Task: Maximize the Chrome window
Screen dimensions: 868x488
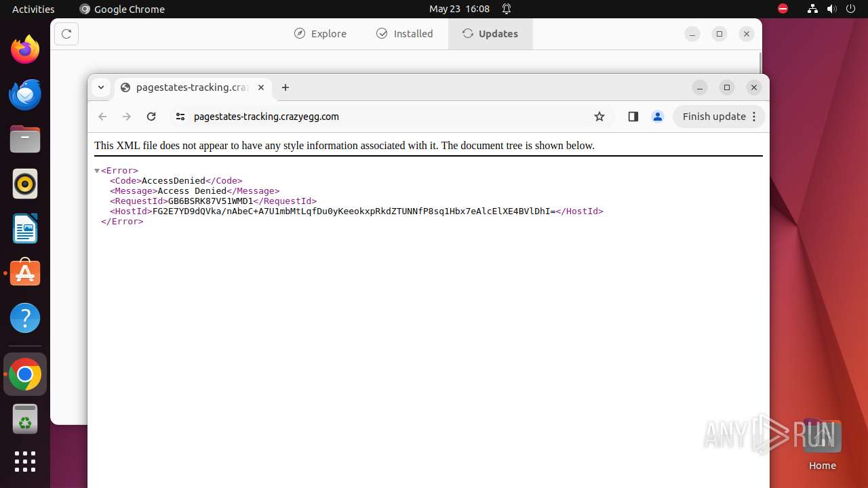Action: (x=727, y=87)
